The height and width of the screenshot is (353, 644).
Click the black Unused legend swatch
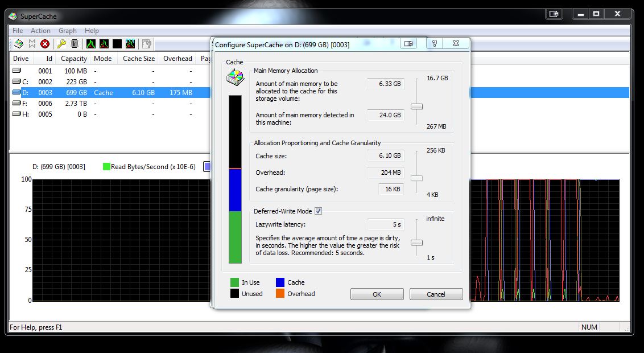coord(234,293)
